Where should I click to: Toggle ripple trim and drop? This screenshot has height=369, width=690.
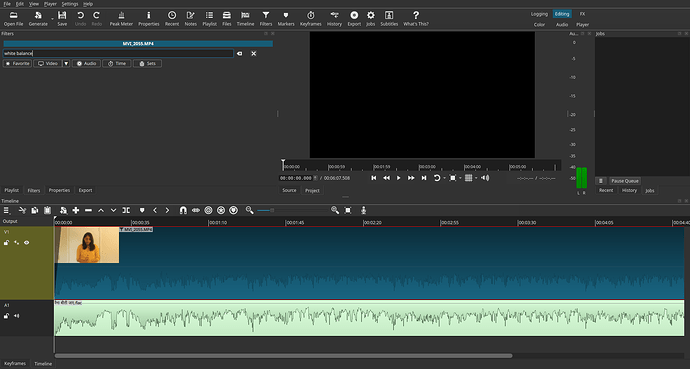(209, 211)
